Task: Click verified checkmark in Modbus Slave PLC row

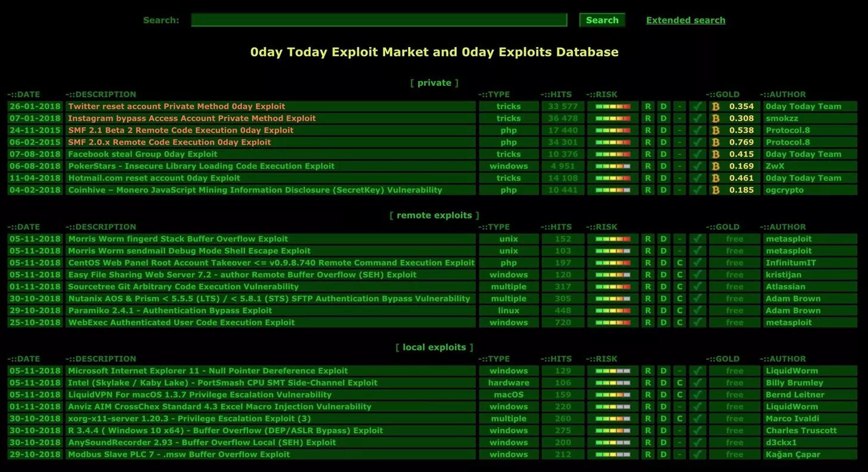Action: tap(697, 454)
